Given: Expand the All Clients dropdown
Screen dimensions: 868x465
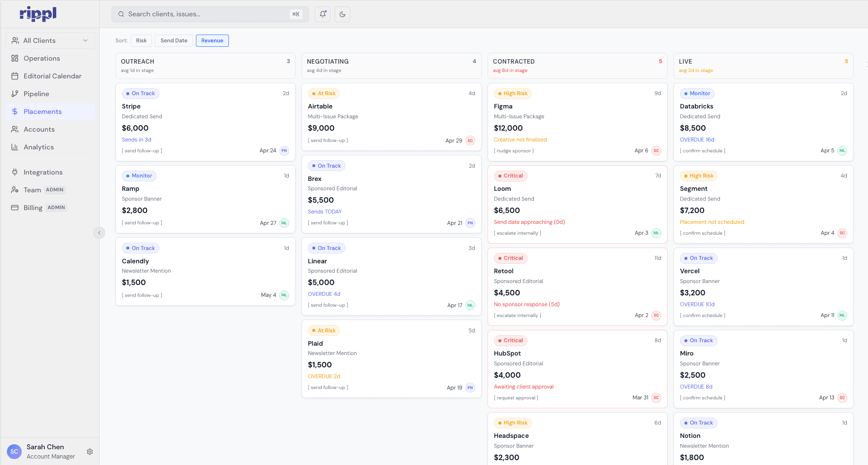Looking at the screenshot, I should [49, 40].
